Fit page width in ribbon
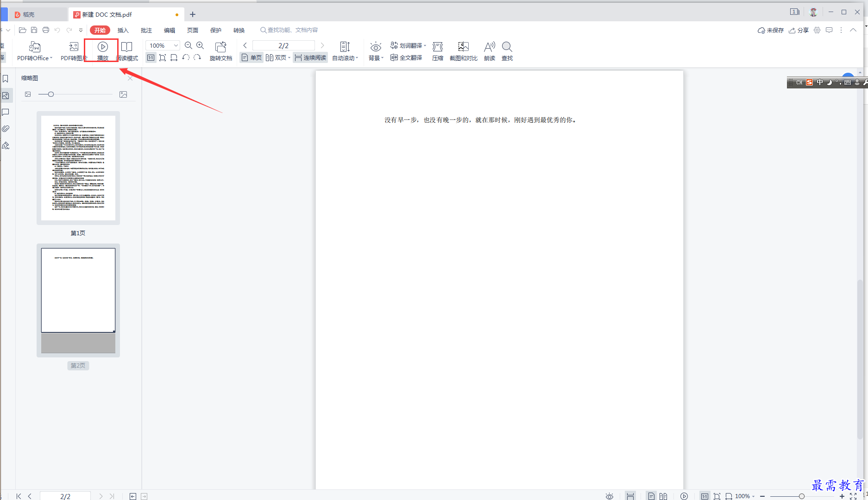Viewport: 868px width, 500px height. click(174, 57)
